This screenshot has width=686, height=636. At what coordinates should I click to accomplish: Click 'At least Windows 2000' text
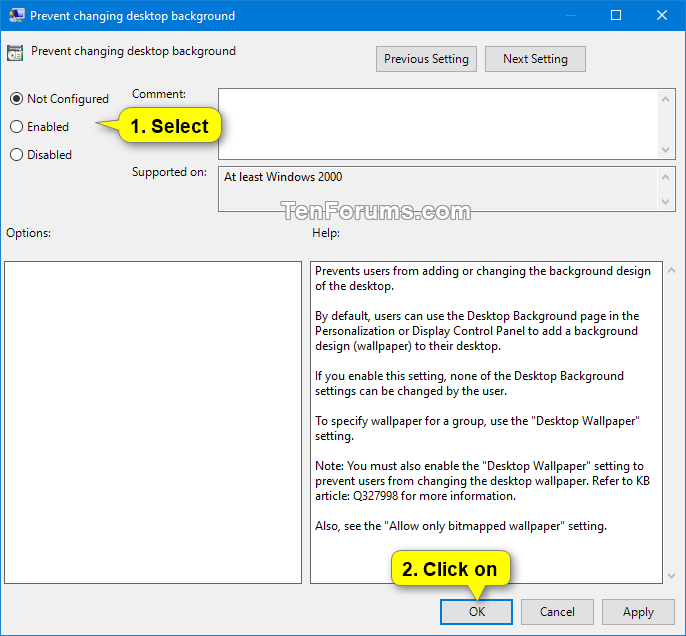point(283,177)
